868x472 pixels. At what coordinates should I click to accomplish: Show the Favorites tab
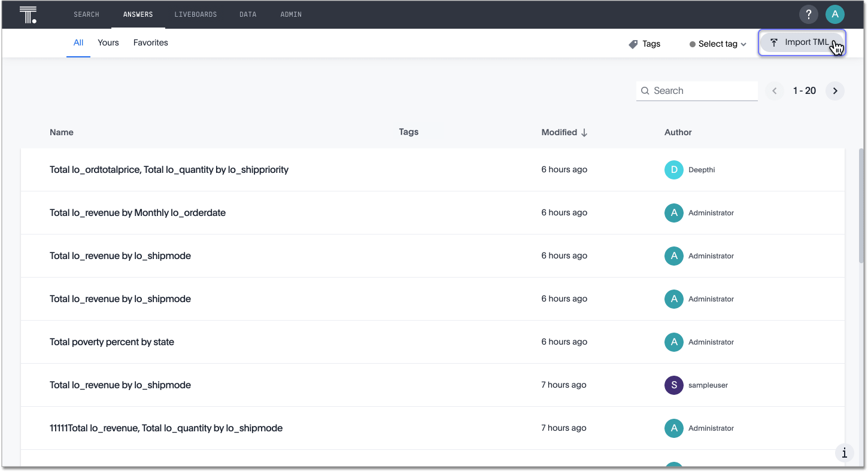pos(150,43)
